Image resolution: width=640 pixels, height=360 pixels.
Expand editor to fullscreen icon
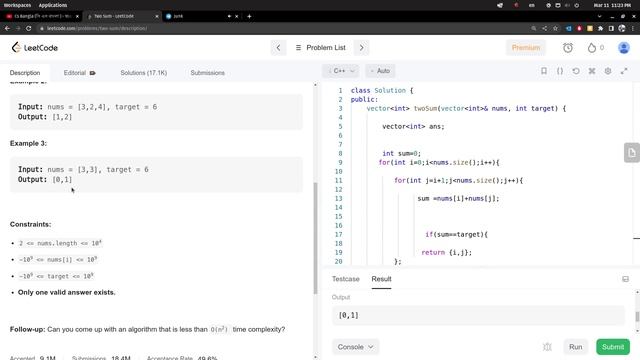[x=624, y=71]
